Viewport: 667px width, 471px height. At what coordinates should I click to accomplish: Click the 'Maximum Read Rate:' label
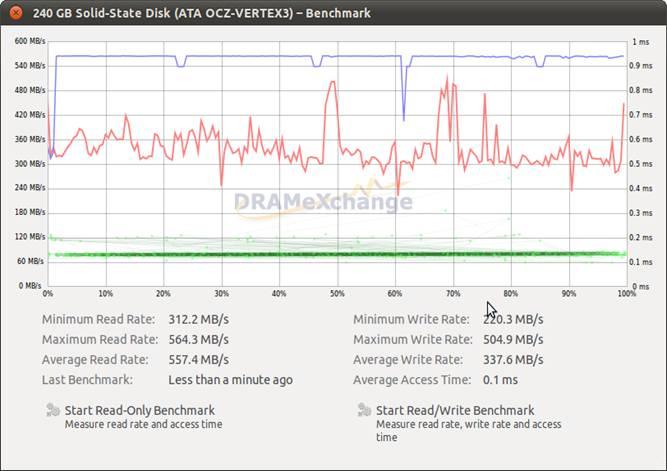pos(100,340)
